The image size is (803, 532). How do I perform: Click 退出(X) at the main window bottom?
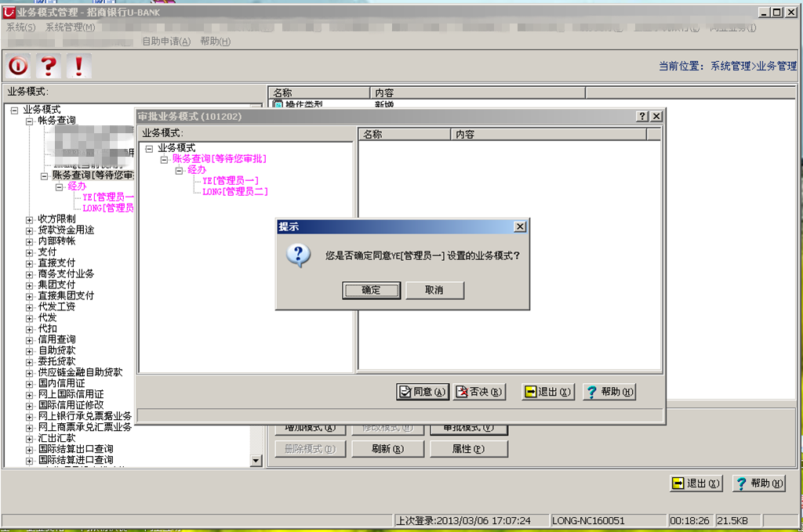point(696,483)
